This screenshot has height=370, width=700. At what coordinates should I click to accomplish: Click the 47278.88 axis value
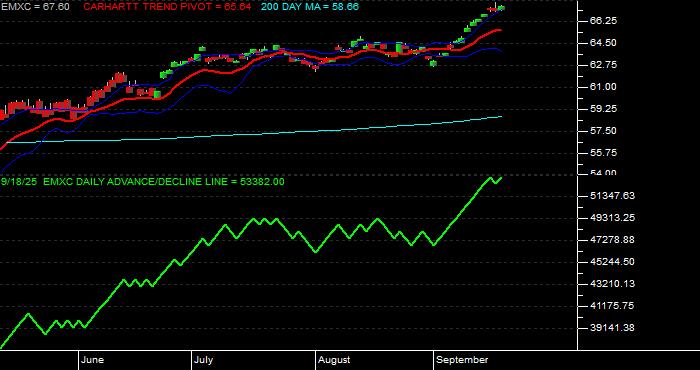[x=612, y=240]
